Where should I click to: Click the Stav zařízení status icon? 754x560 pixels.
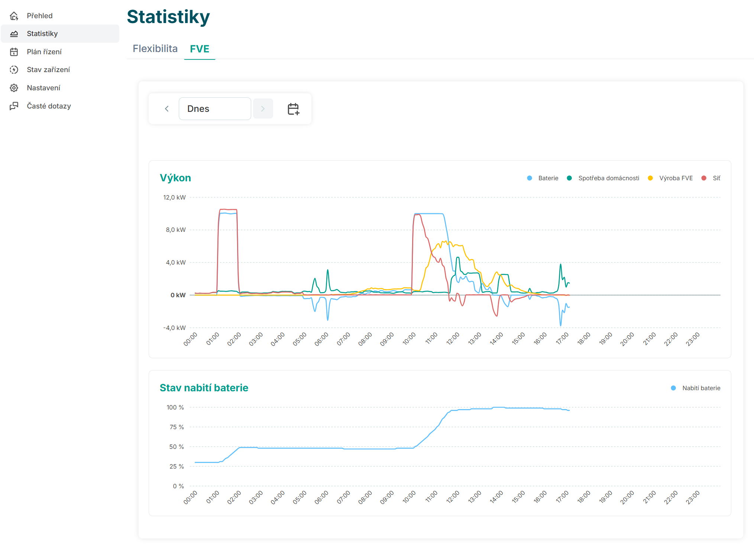(x=14, y=69)
